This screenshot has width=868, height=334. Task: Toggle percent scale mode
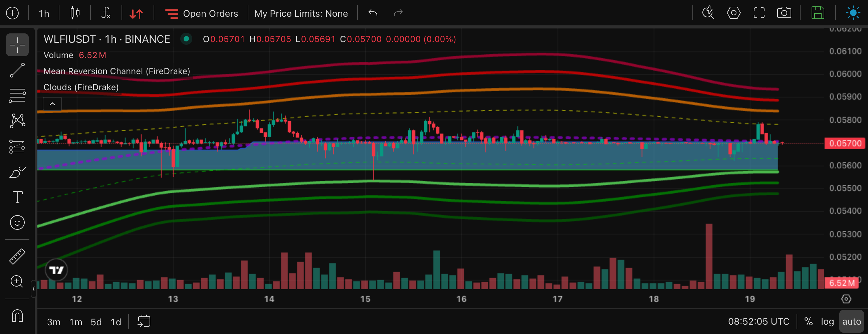click(808, 322)
